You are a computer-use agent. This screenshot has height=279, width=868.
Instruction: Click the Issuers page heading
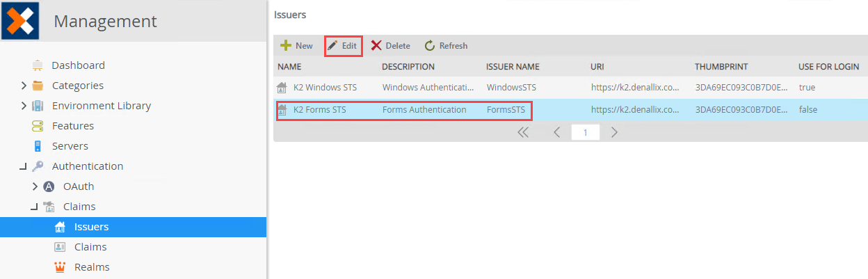tap(290, 14)
